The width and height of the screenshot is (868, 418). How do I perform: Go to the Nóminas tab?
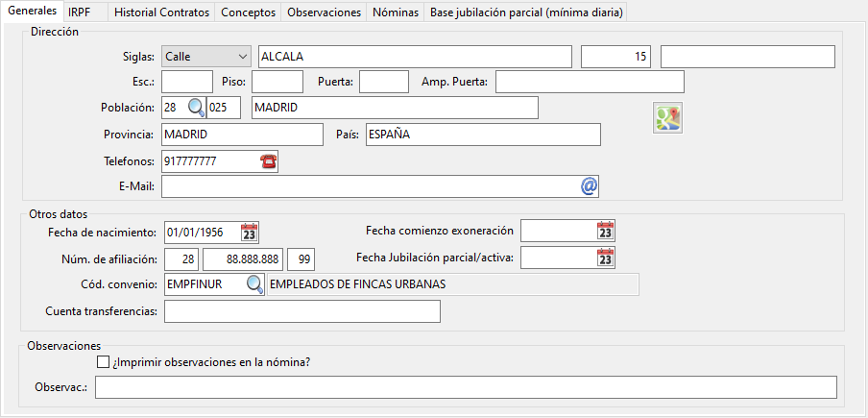[x=395, y=12]
